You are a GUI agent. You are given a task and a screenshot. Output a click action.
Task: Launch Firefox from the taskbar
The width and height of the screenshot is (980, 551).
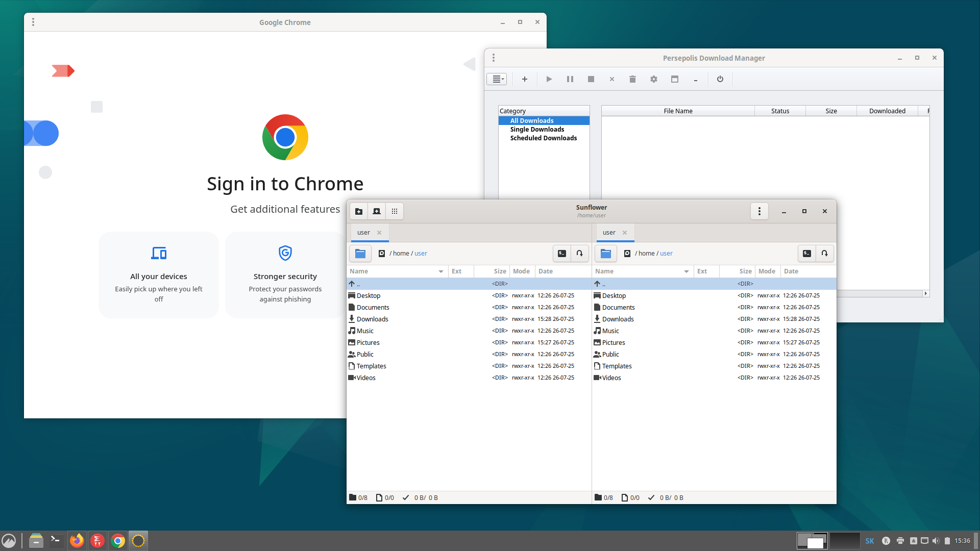pyautogui.click(x=77, y=541)
